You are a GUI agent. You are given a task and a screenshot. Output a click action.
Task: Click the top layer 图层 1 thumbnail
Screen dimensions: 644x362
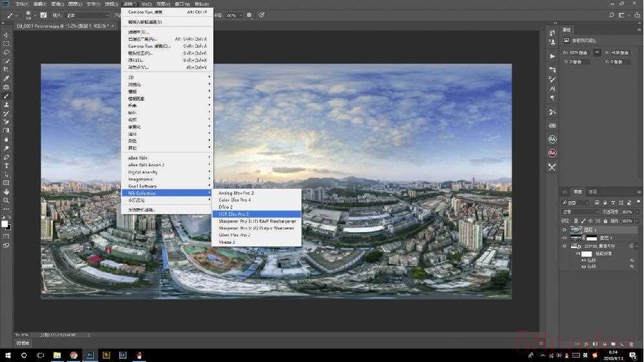[x=576, y=230]
